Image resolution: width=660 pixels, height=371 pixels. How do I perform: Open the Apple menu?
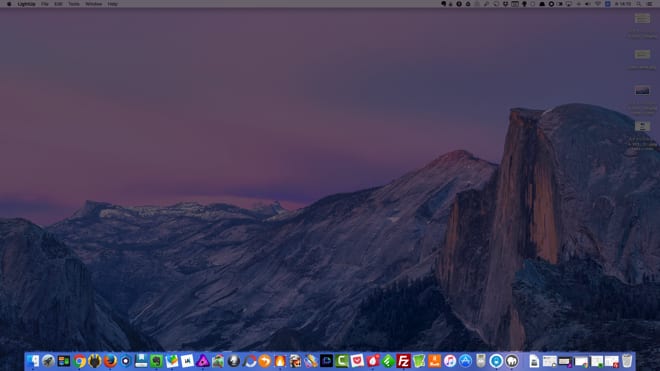pyautogui.click(x=9, y=4)
